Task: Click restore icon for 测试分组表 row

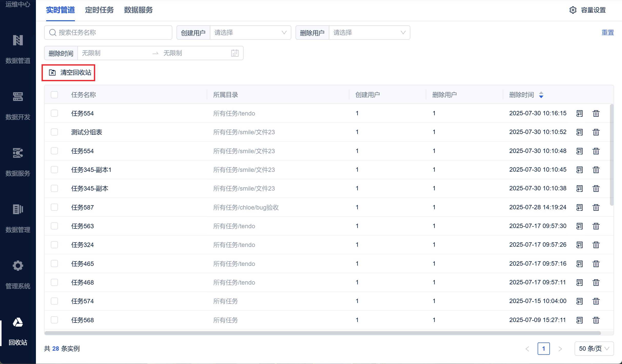Action: point(579,132)
